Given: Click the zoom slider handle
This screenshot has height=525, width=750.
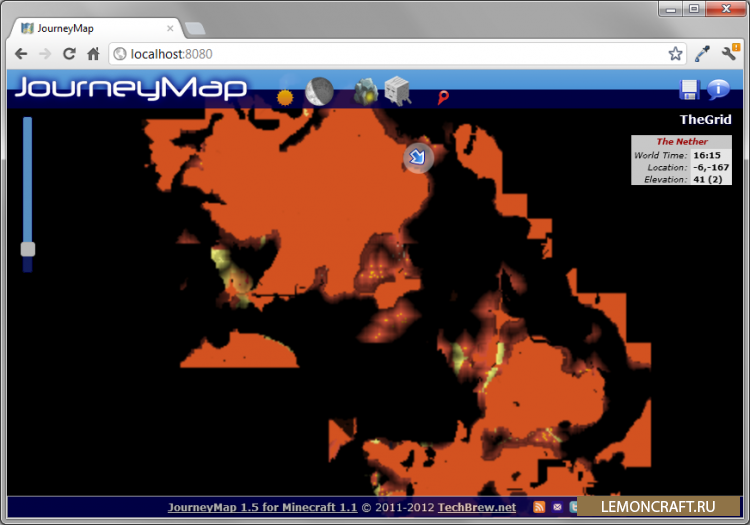Looking at the screenshot, I should (28, 249).
